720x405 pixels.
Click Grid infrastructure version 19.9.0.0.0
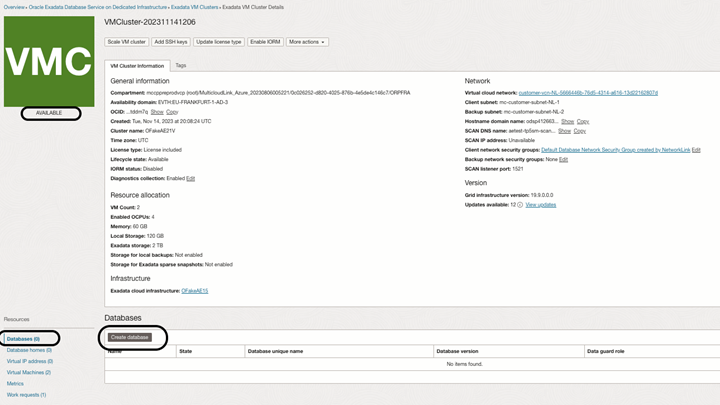click(x=542, y=195)
